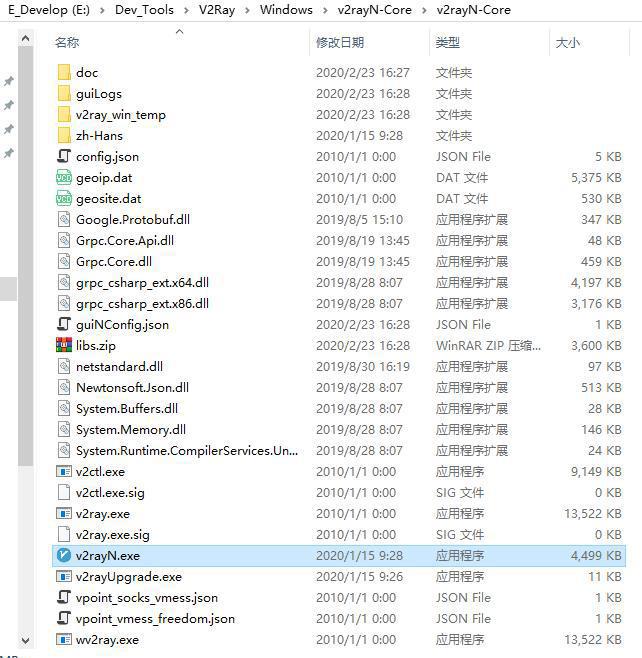Select the System.Buffers.dll icon
The image size is (642, 658).
(64, 408)
